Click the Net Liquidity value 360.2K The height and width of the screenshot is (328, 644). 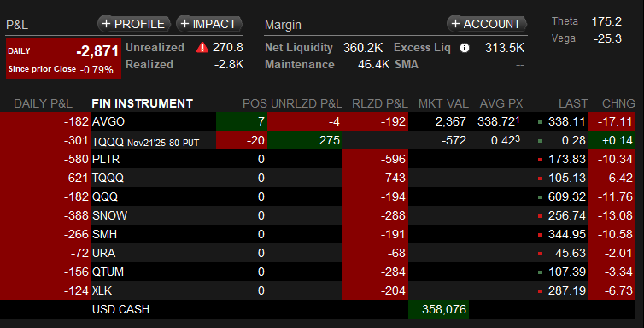pyautogui.click(x=363, y=48)
